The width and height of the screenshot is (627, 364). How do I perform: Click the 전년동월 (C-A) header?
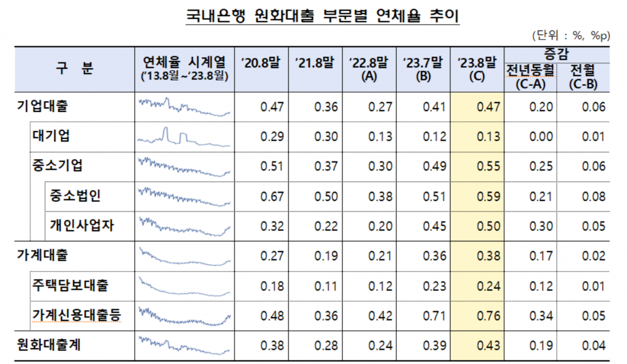pos(530,78)
